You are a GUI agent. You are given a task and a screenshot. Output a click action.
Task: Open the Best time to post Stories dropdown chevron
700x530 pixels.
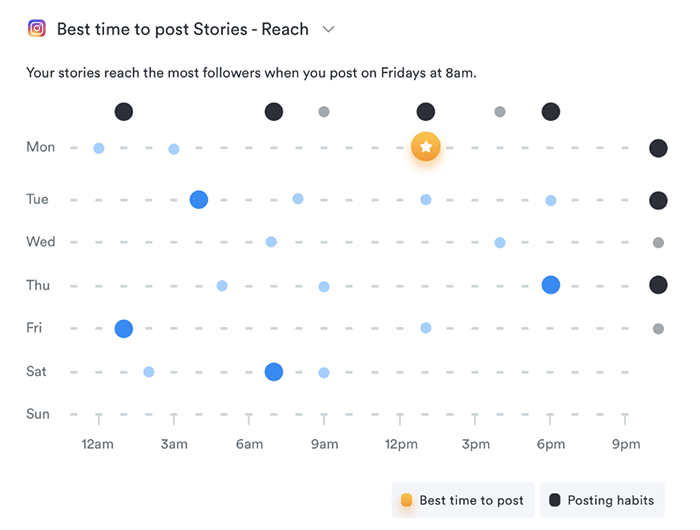pyautogui.click(x=328, y=29)
